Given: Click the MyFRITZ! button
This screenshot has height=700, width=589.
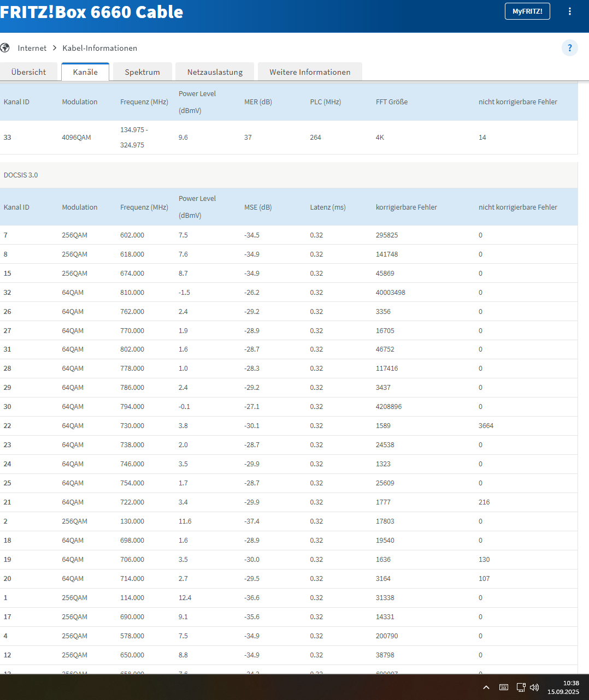Looking at the screenshot, I should click(x=527, y=11).
